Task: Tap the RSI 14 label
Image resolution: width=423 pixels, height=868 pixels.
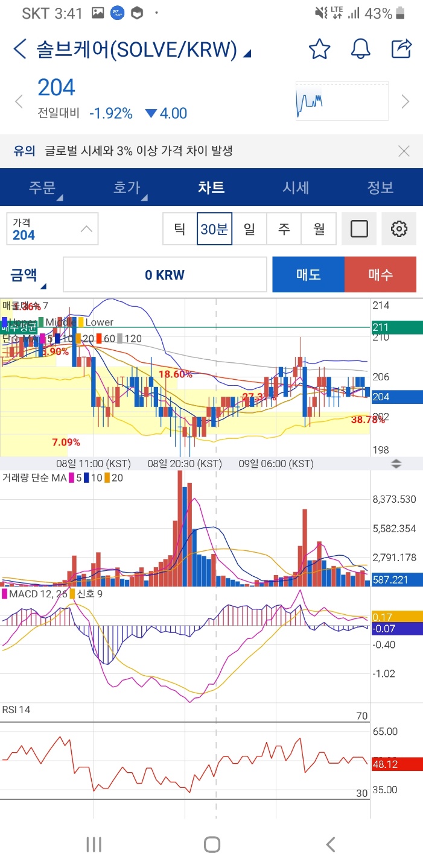Action: (16, 709)
